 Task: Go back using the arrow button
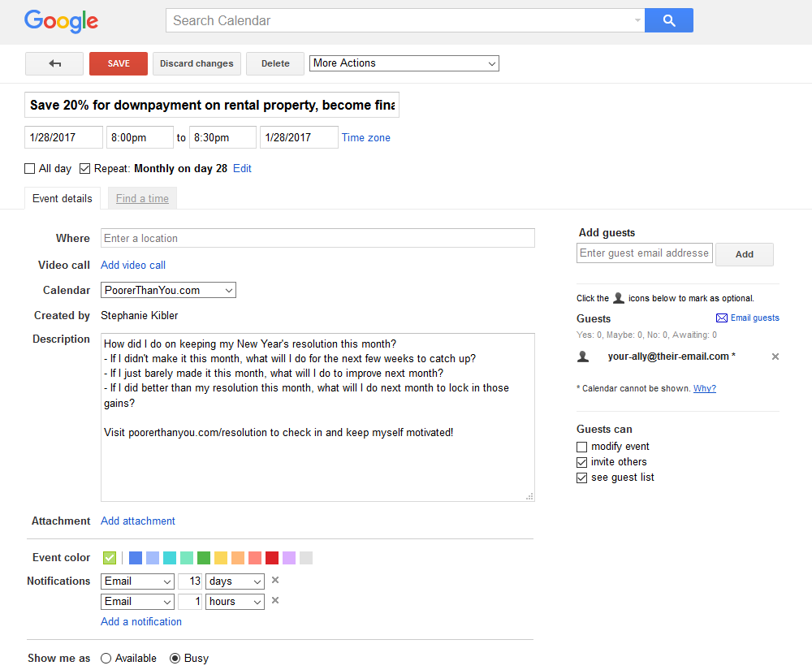click(x=54, y=63)
